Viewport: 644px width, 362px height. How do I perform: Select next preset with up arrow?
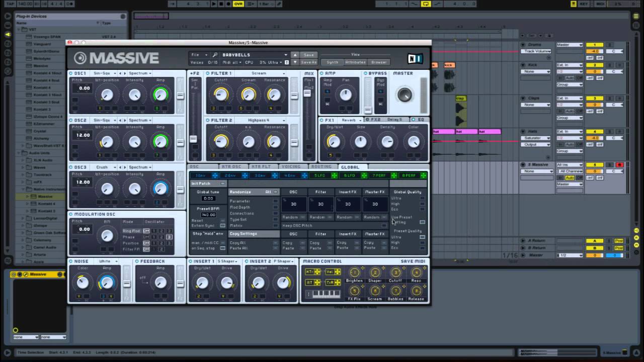tap(295, 55)
